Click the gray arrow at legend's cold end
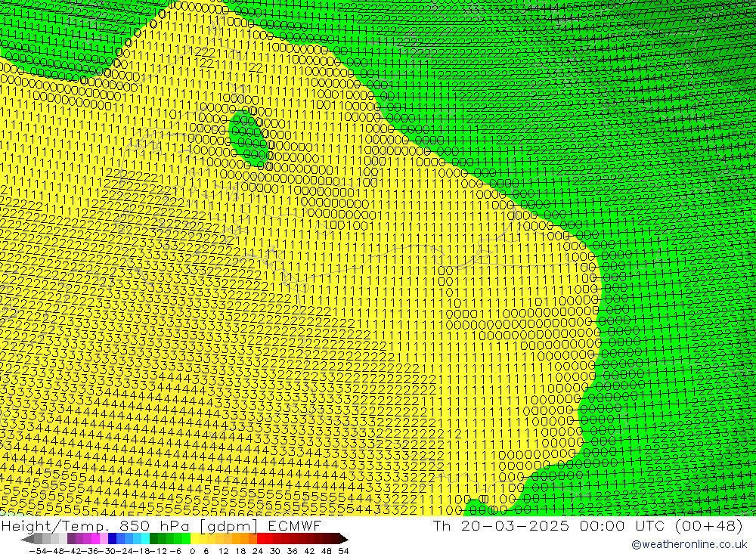The width and height of the screenshot is (756, 554). pyautogui.click(x=27, y=539)
